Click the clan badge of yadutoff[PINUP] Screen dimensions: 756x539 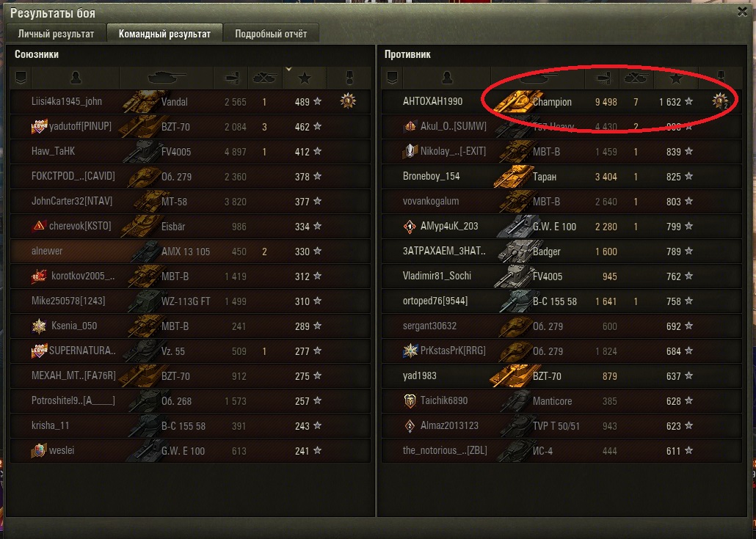click(39, 127)
